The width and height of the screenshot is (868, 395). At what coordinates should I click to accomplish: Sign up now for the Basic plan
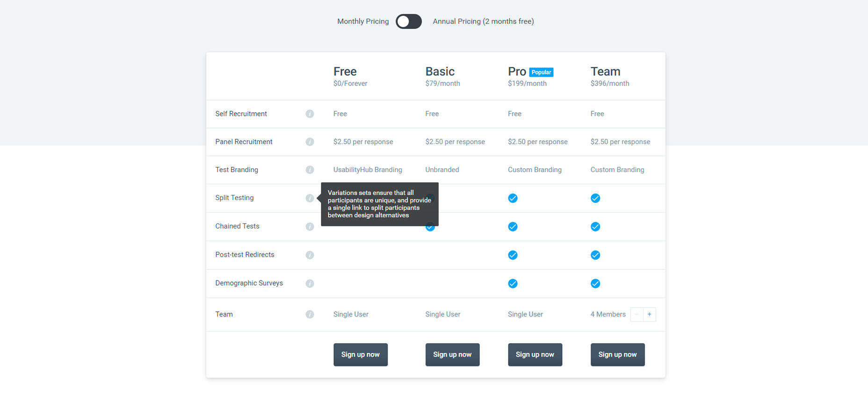click(x=452, y=355)
